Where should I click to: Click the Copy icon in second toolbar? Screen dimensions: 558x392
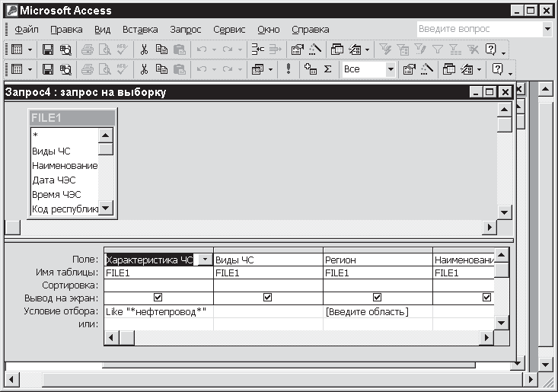(x=161, y=69)
